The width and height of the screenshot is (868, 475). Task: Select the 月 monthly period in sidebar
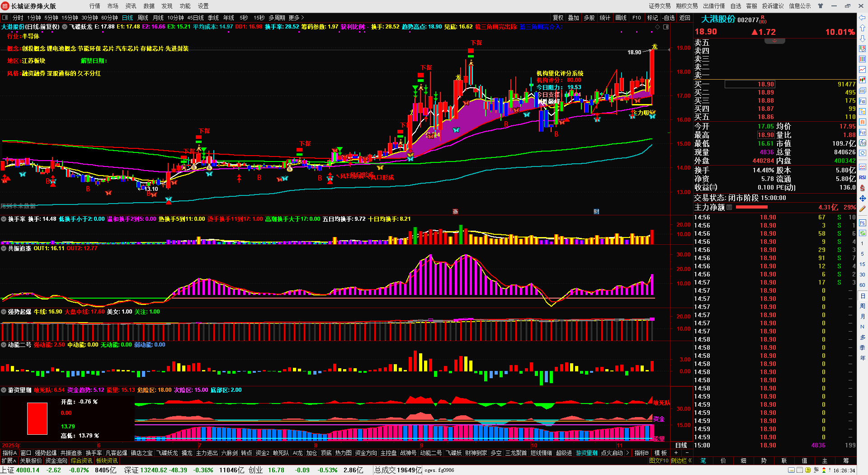(x=863, y=317)
